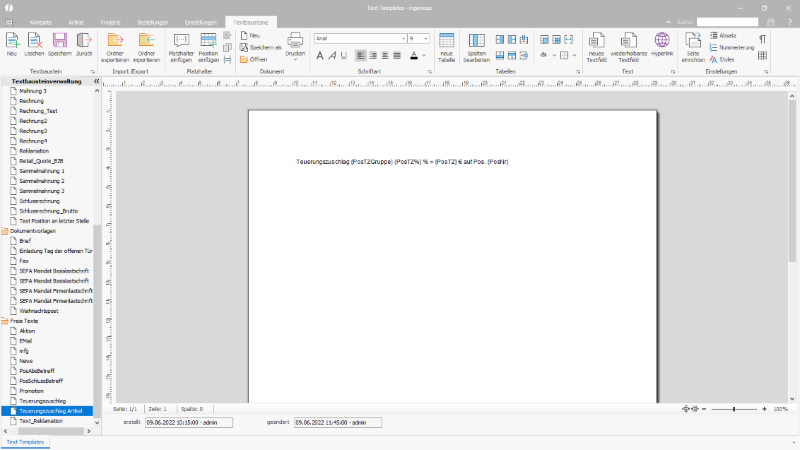Click the Suche search field

click(728, 22)
